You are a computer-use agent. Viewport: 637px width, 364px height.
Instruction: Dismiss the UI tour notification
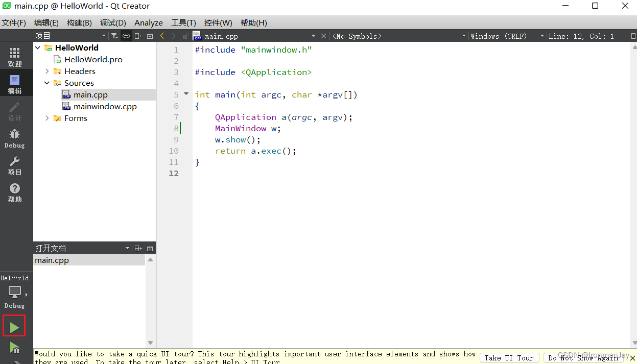coord(632,358)
